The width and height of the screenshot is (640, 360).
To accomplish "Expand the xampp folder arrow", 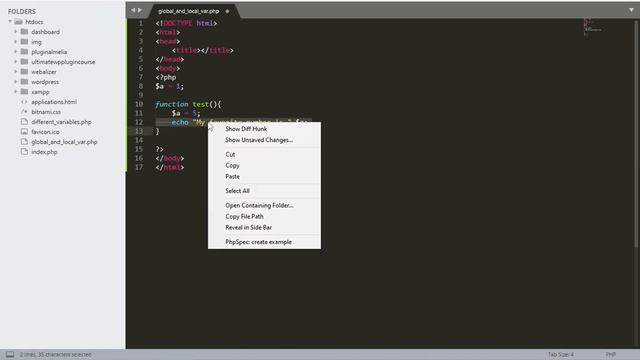I will click(x=16, y=91).
